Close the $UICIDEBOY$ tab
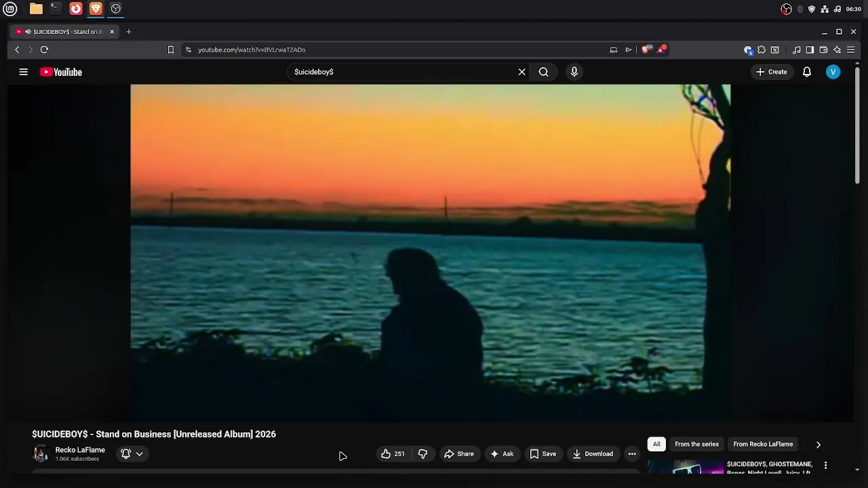The height and width of the screenshot is (488, 868). pyautogui.click(x=112, y=32)
